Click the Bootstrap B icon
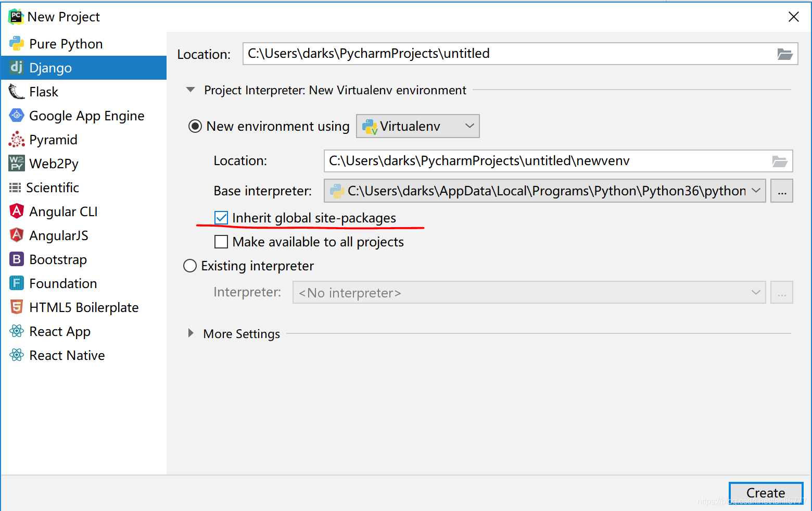The height and width of the screenshot is (511, 812). click(x=17, y=259)
